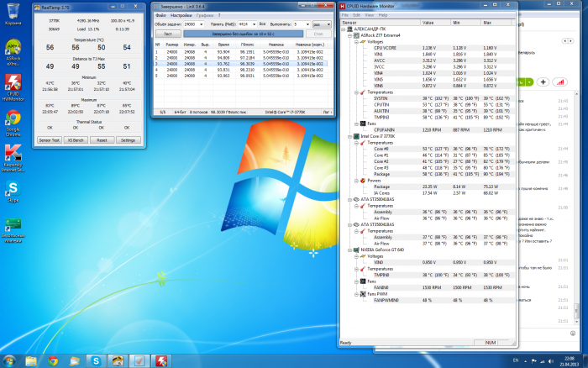Open Windows Explorer from the taskbar
Image resolution: width=588 pixels, height=368 pixels.
[31, 361]
